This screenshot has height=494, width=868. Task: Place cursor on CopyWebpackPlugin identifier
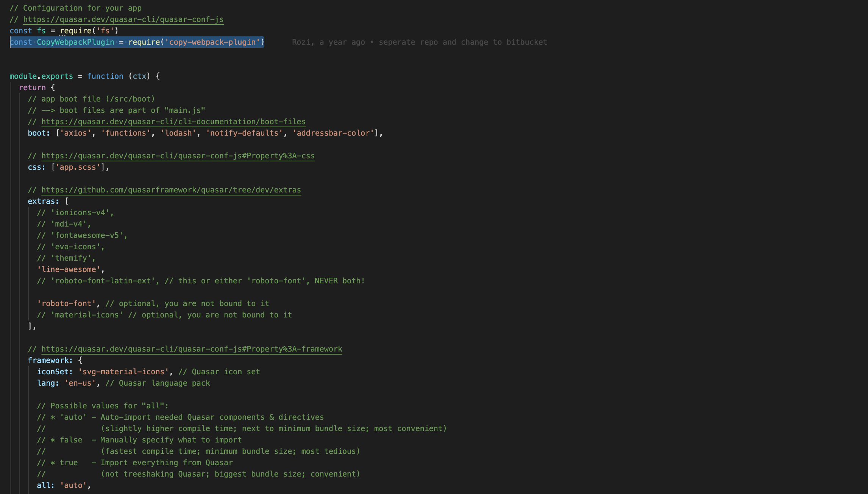pos(75,42)
